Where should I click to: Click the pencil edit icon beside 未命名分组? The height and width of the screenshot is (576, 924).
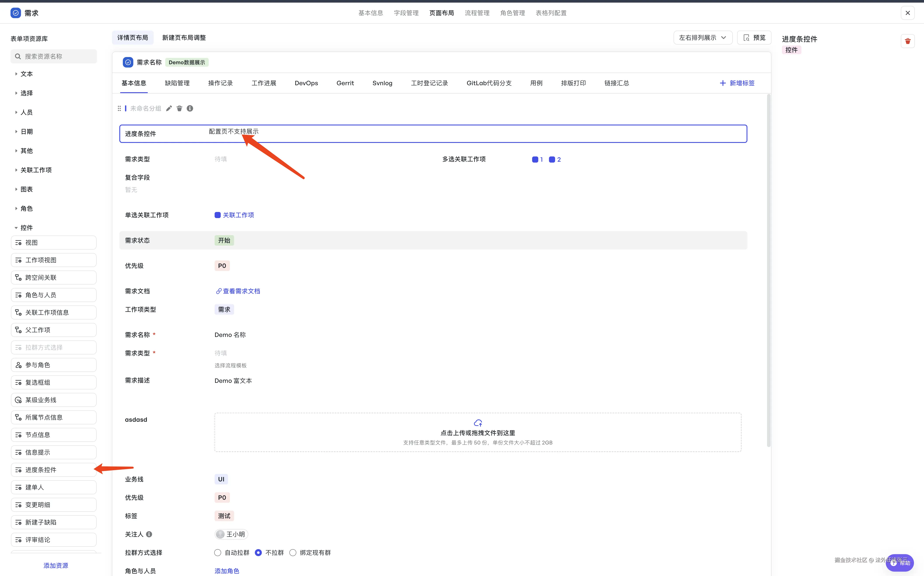point(169,109)
